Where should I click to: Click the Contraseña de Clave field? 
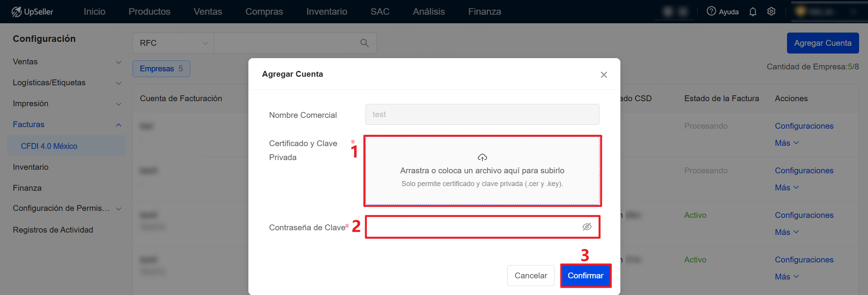pos(473,227)
